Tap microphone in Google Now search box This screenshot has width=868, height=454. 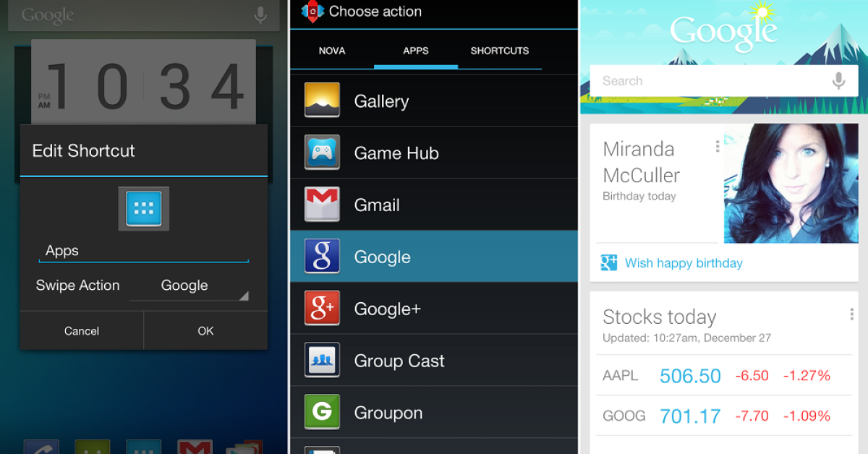pos(838,81)
